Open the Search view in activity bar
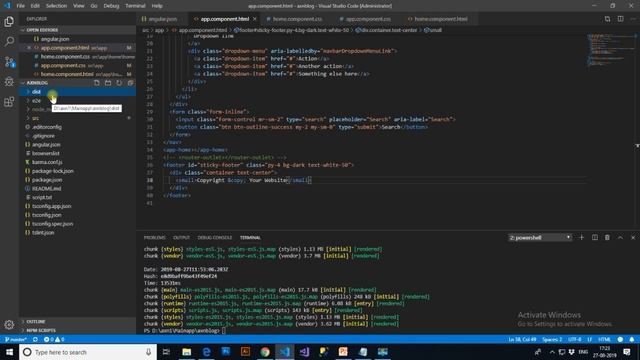 9,41
